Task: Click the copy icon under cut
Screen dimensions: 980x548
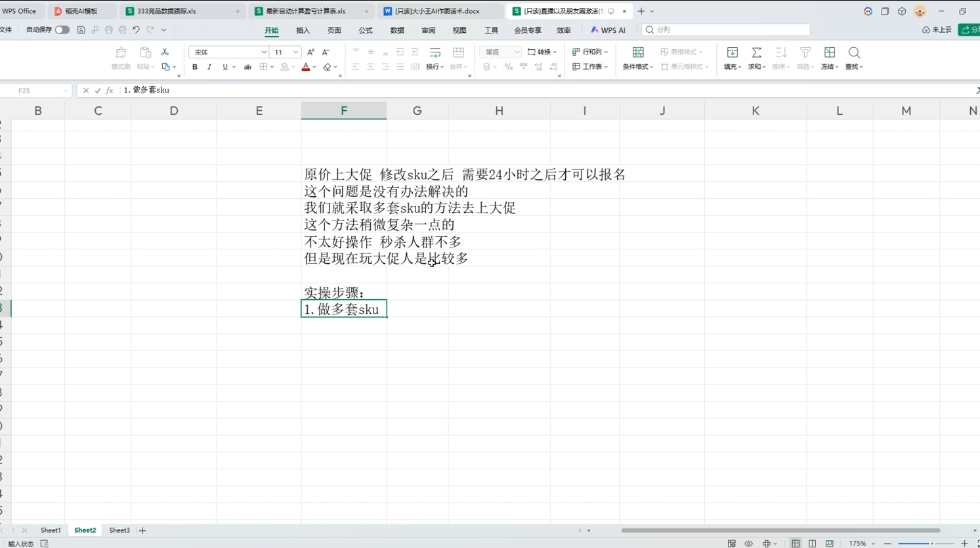Action: coord(166,67)
